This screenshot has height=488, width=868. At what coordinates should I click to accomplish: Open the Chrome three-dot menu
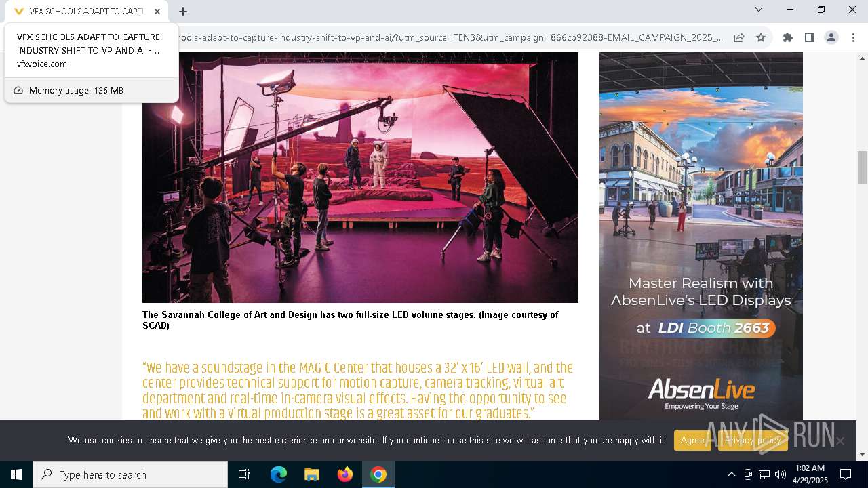852,37
